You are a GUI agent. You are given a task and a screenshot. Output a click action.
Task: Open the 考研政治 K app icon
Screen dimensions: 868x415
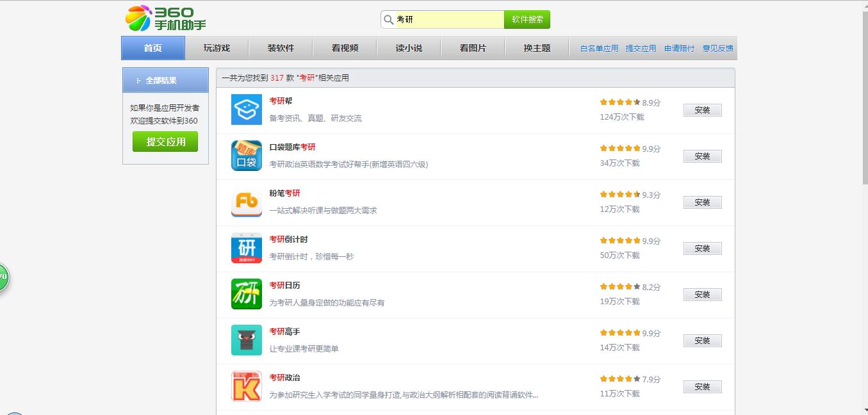[x=247, y=386]
